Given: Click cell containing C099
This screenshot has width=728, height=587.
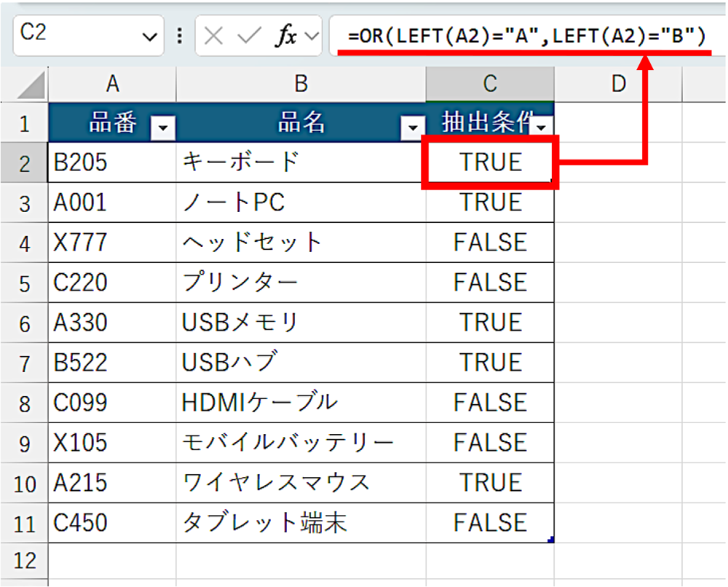Looking at the screenshot, I should [112, 403].
